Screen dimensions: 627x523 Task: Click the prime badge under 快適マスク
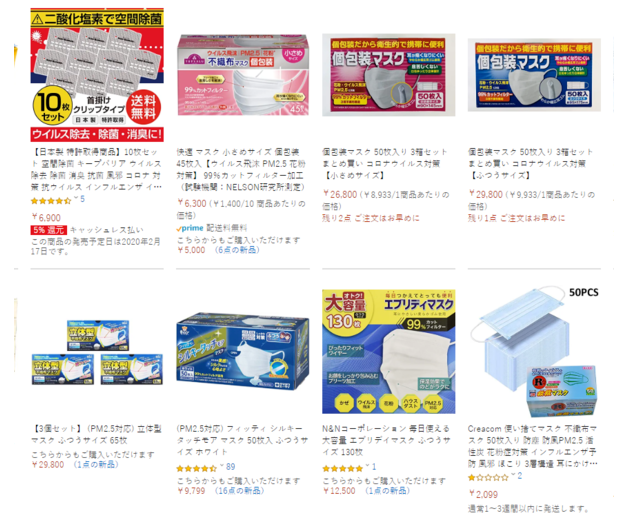pos(190,228)
